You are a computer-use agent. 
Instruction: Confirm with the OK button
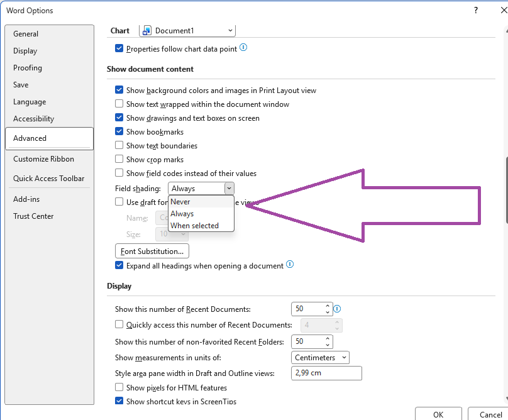[438, 414]
